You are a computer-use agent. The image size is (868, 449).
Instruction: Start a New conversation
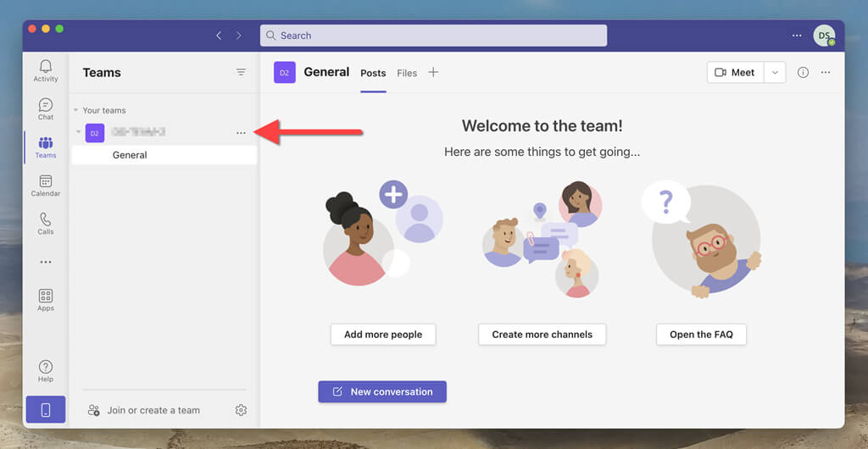(382, 391)
